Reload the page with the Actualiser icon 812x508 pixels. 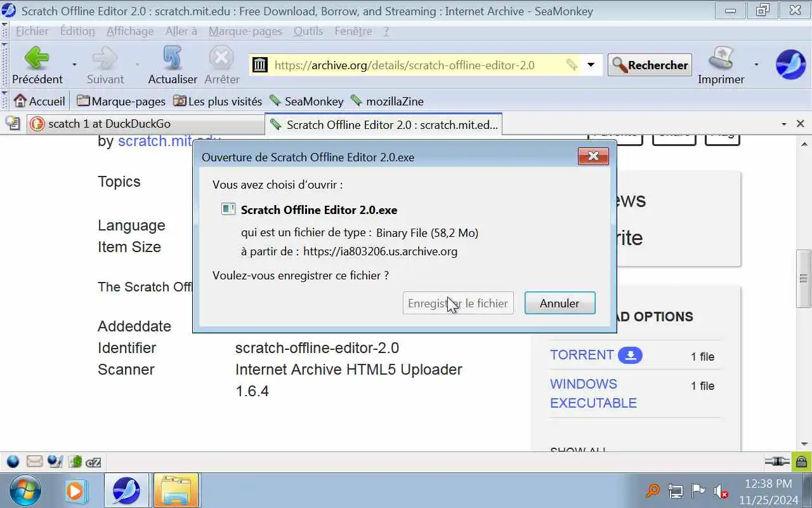173,58
